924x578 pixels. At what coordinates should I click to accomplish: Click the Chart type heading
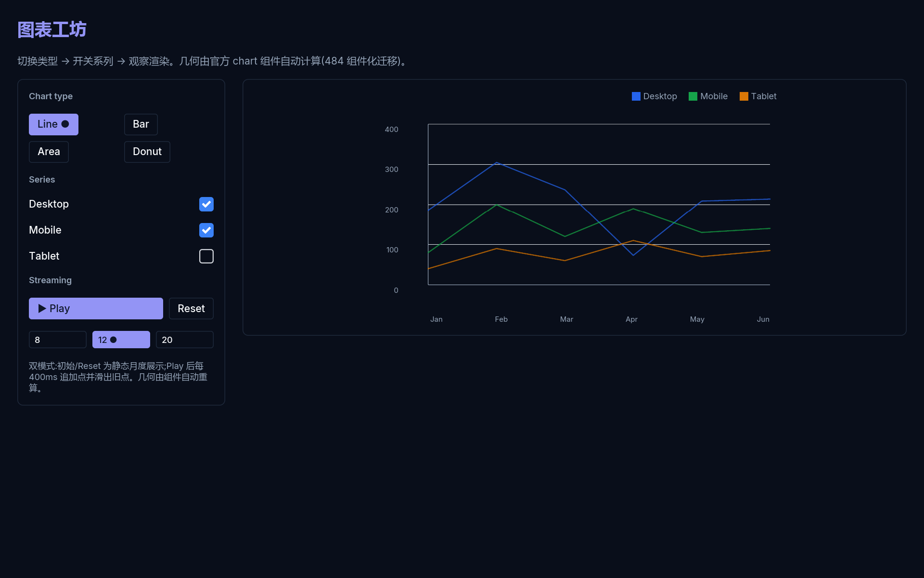click(51, 96)
